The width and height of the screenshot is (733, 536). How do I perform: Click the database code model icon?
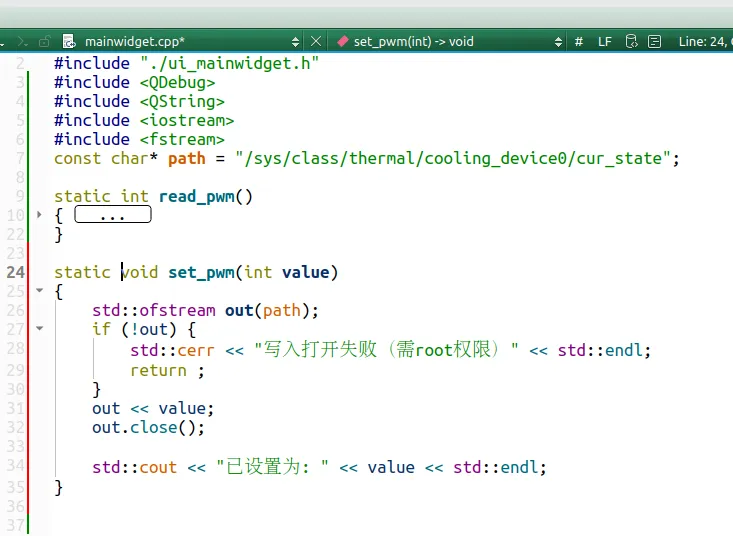point(632,42)
